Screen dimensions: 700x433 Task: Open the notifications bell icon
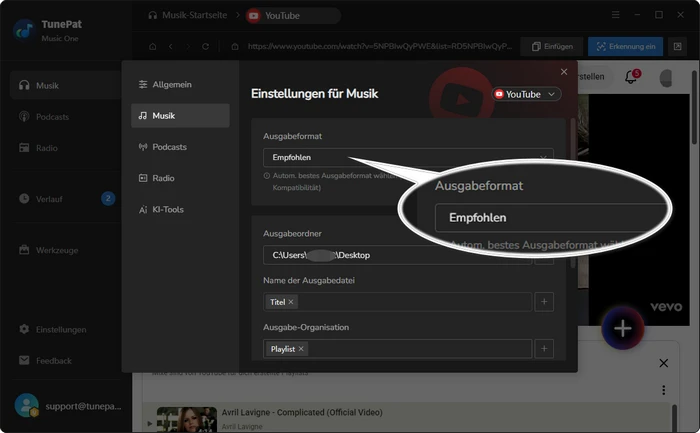tap(632, 77)
